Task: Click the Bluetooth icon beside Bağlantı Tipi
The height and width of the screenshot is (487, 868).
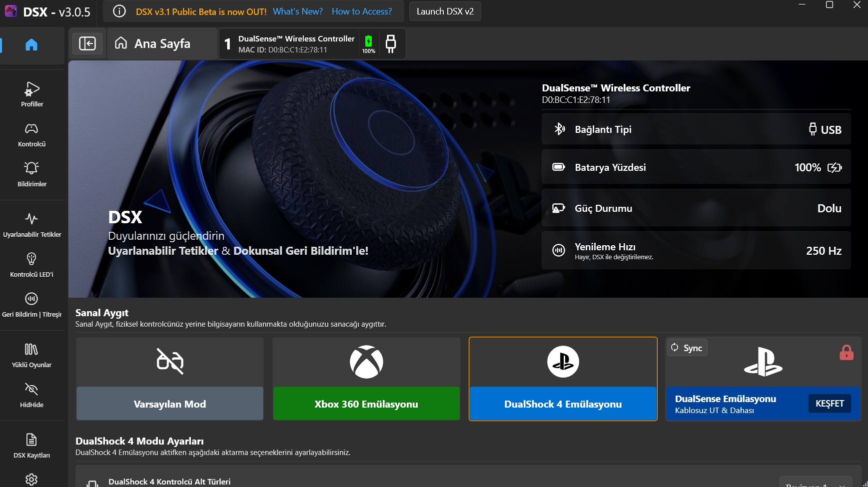Action: click(559, 129)
